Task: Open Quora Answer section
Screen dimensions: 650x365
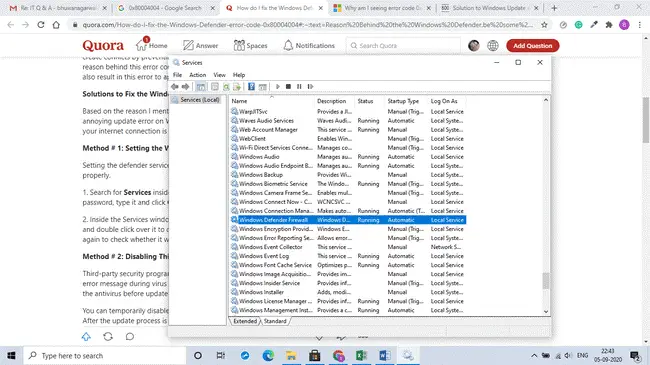Action: (201, 45)
